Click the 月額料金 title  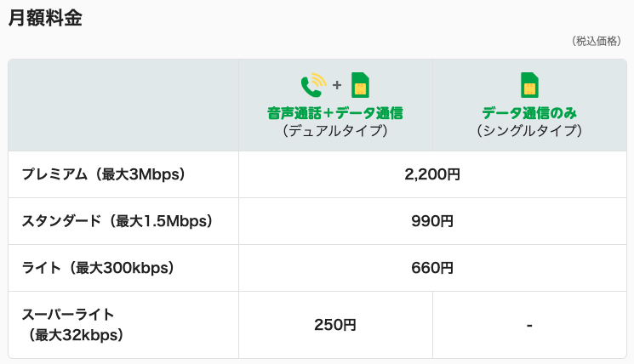(45, 18)
